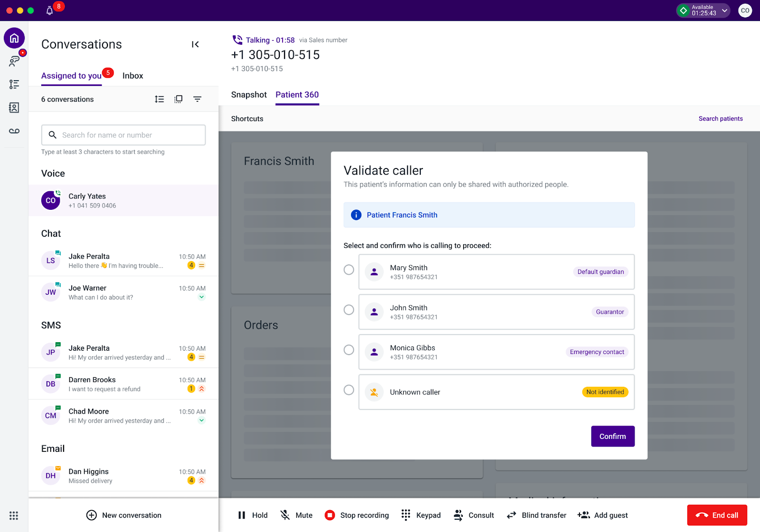Select Mary Smith radio button
This screenshot has width=760, height=532.
tap(349, 270)
